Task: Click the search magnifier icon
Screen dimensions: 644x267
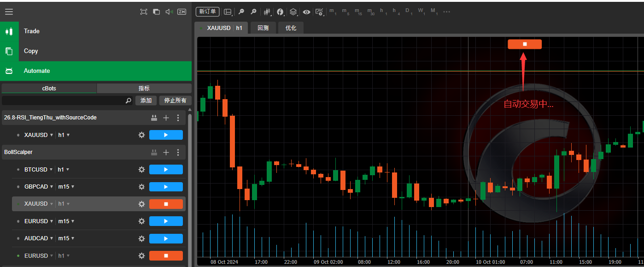Action: 129,101
